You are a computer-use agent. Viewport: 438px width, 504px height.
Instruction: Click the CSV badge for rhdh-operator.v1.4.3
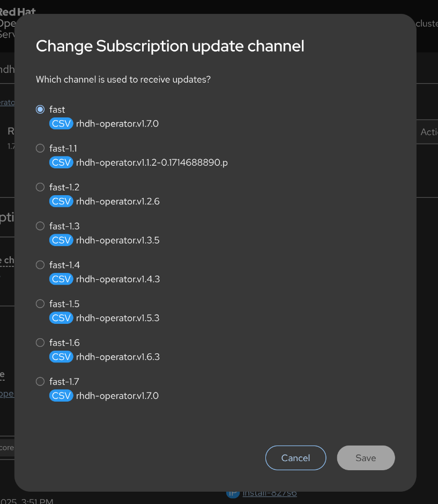click(61, 279)
